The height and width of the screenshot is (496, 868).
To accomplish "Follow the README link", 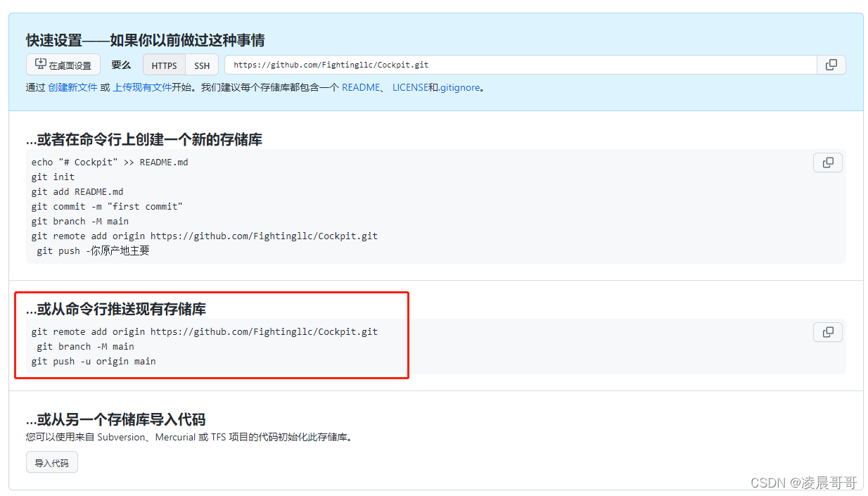I will (x=361, y=88).
